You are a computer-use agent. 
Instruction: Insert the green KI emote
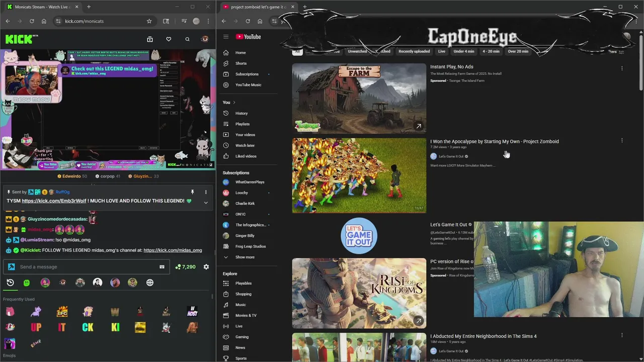[x=115, y=327]
